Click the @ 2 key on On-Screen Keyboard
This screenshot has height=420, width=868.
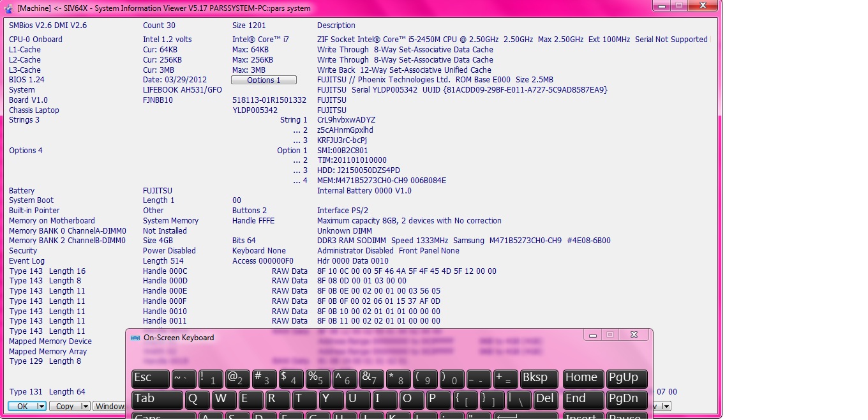(x=238, y=379)
